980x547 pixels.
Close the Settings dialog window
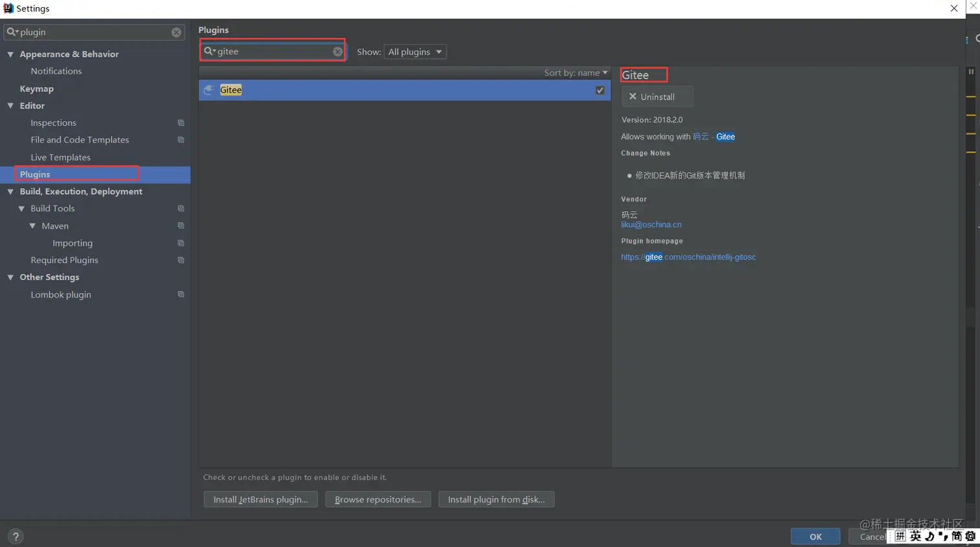[x=954, y=8]
